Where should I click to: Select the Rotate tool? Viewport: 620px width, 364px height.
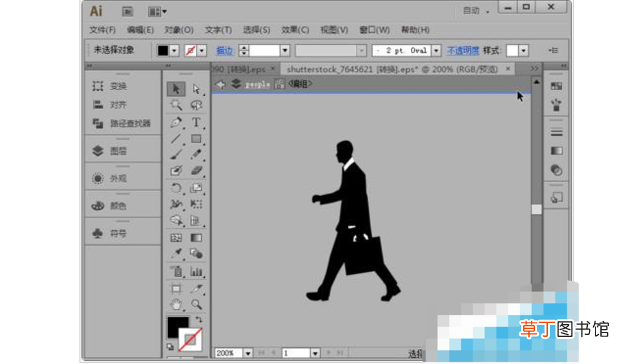(176, 188)
